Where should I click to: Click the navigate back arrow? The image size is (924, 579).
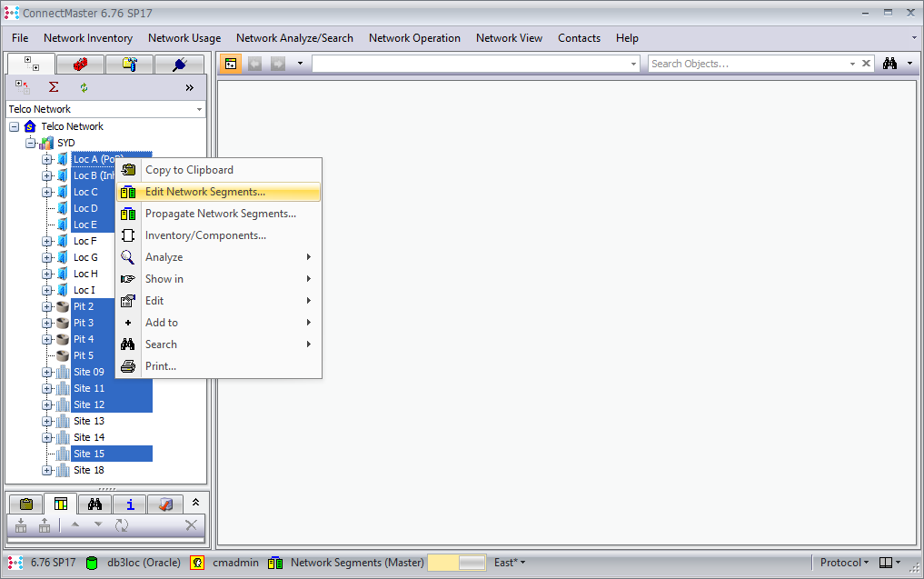[254, 64]
